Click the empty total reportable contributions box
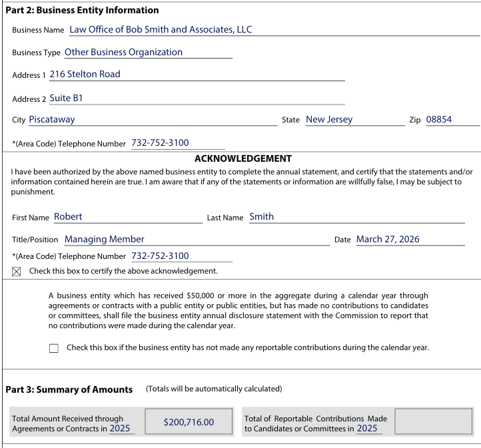Screen dimensions: 481x448 tap(434, 421)
